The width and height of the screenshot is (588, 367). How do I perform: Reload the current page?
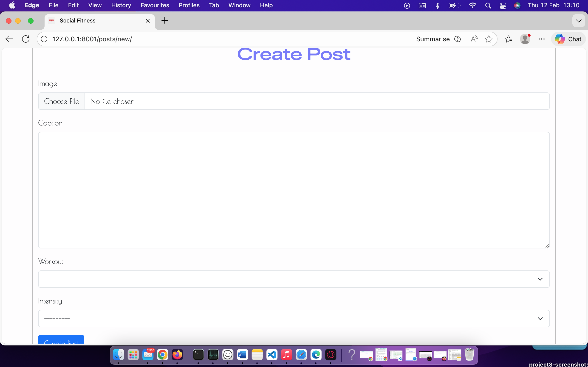coord(25,39)
